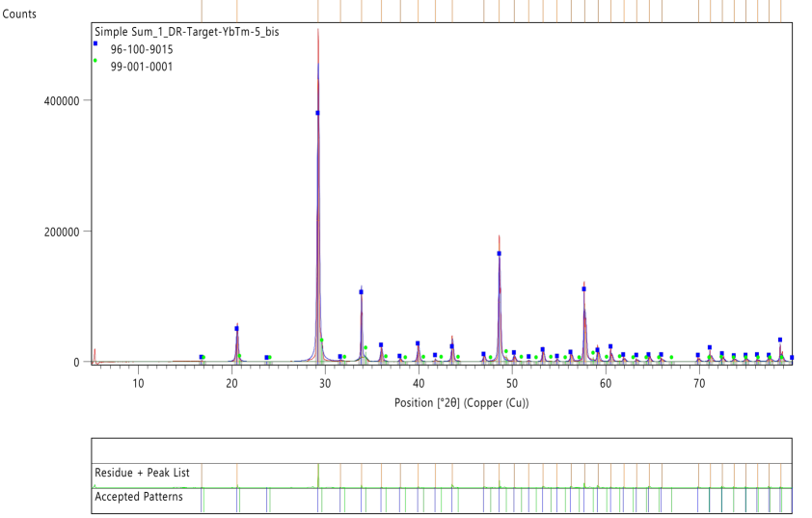Click the small green blip starting the difference curve
Viewport: 812px width, 518px height.
point(95,485)
